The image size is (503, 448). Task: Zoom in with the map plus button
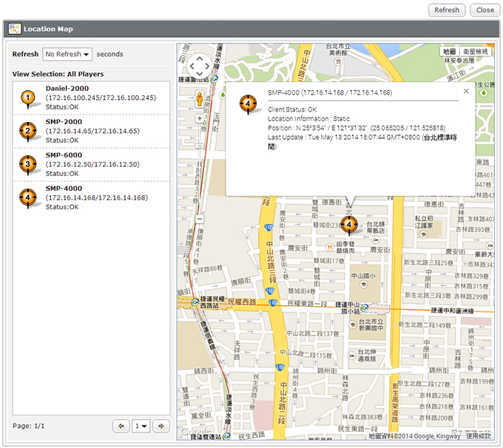pos(200,118)
